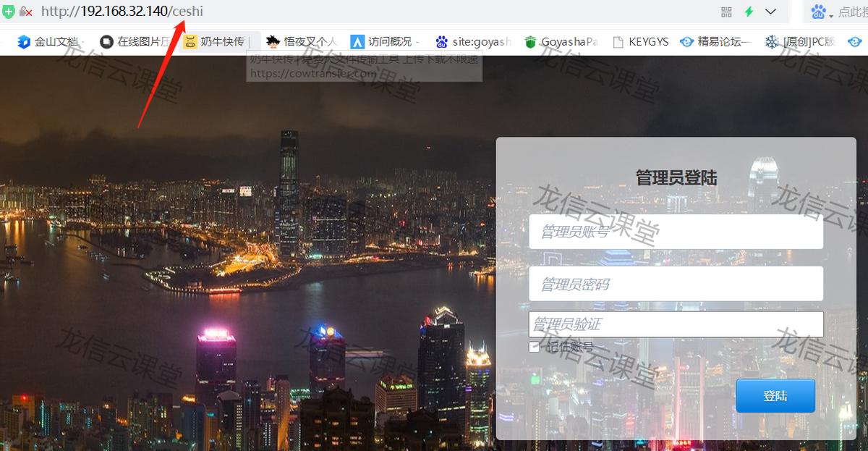Click the 登陆 login button
Viewport: 868px width, 451px height.
click(x=775, y=395)
